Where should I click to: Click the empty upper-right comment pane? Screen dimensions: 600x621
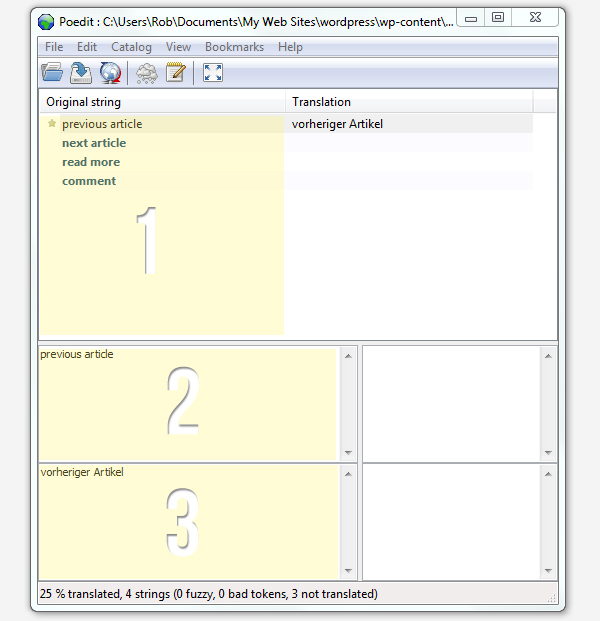coord(451,404)
